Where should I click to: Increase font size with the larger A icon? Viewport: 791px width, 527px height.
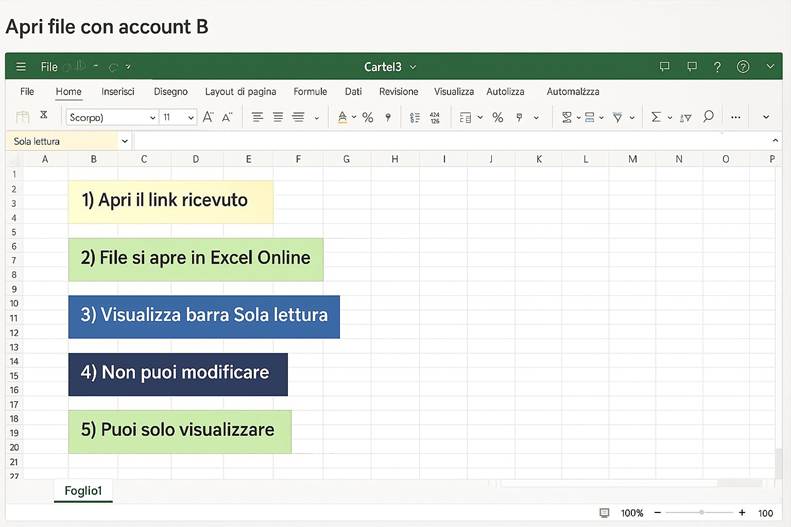208,117
